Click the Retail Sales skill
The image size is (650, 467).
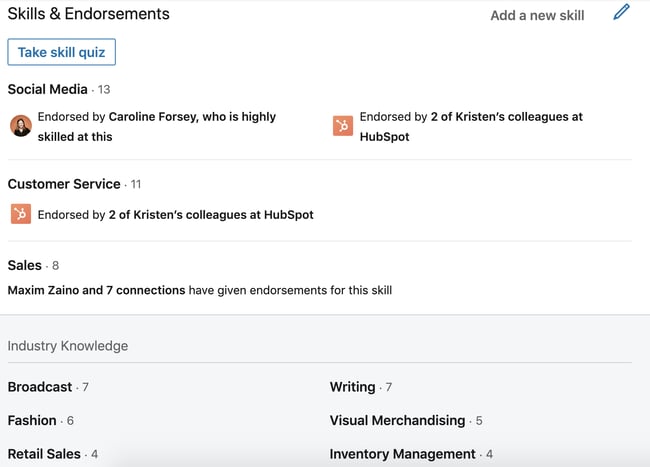coord(44,453)
